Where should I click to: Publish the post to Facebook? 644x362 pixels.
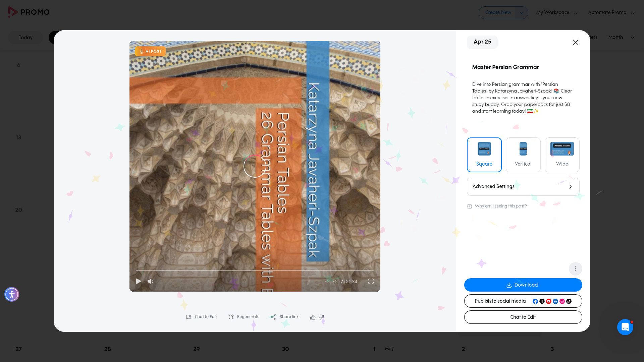tap(535, 301)
